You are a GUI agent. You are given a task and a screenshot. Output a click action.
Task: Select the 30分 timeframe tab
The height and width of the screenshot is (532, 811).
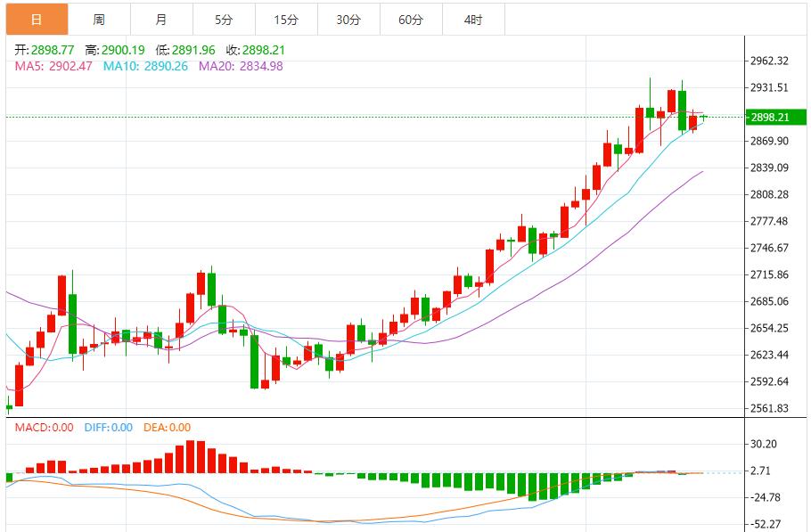tap(348, 20)
